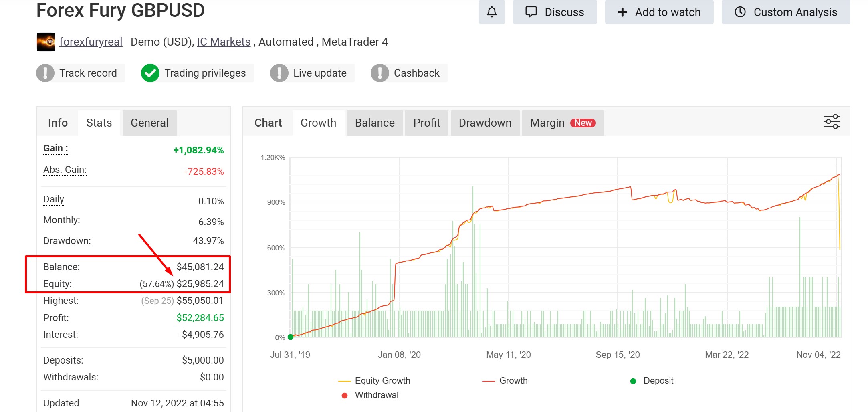This screenshot has height=412, width=868.
Task: Click the notification bell icon
Action: [x=492, y=12]
